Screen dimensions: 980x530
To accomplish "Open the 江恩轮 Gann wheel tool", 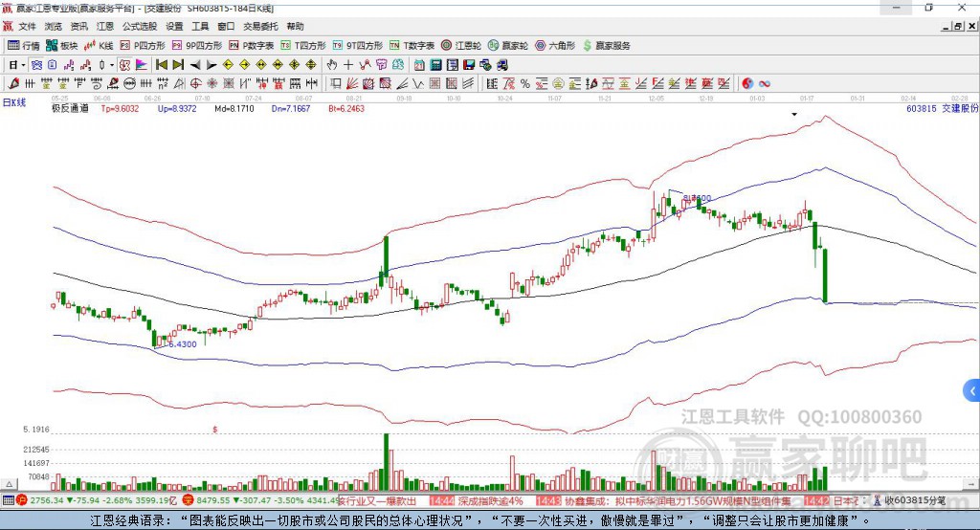I will 461,46.
